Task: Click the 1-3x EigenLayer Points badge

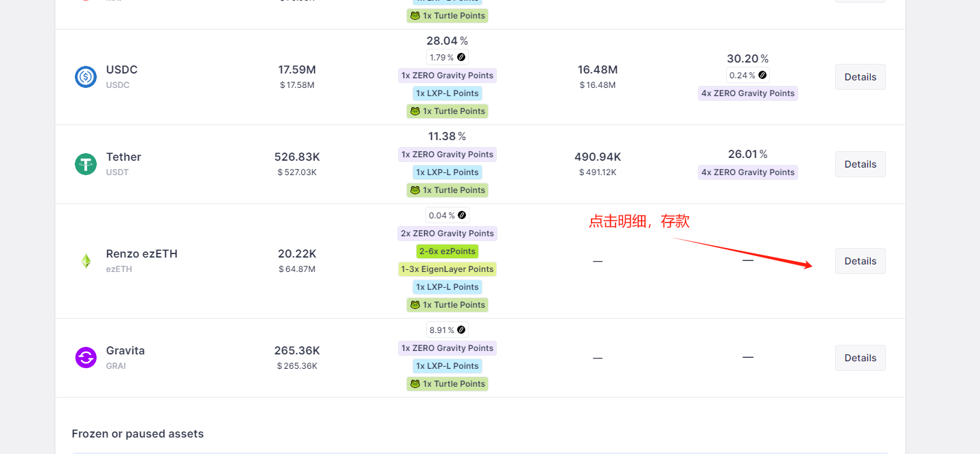Action: (447, 269)
